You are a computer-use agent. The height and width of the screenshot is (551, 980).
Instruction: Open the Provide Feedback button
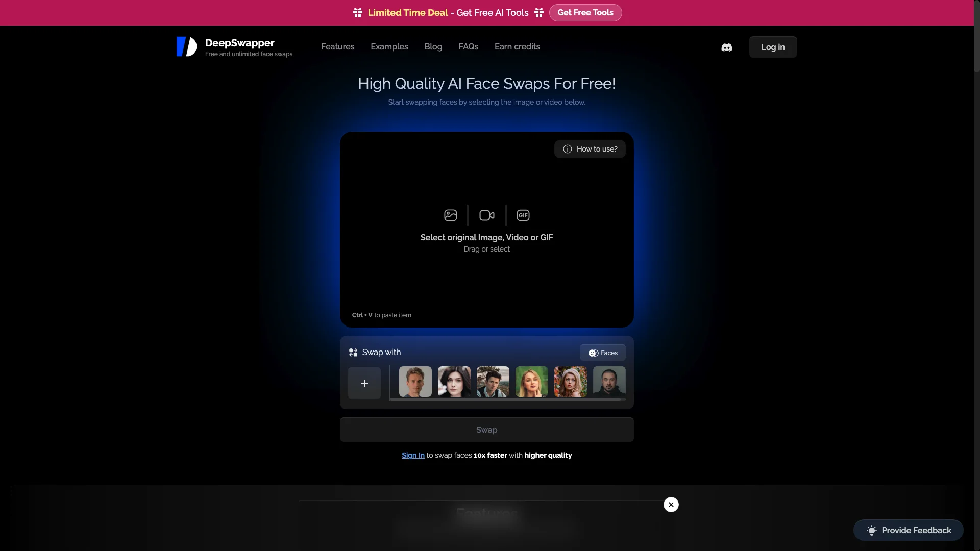pos(909,530)
